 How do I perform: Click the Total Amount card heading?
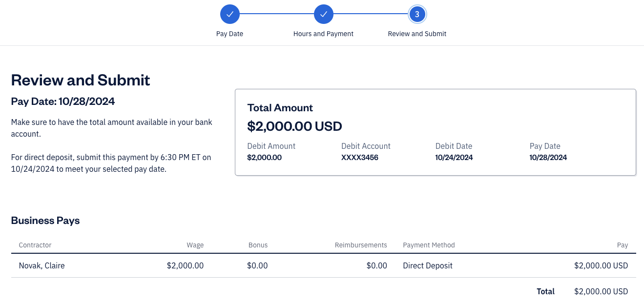click(280, 108)
